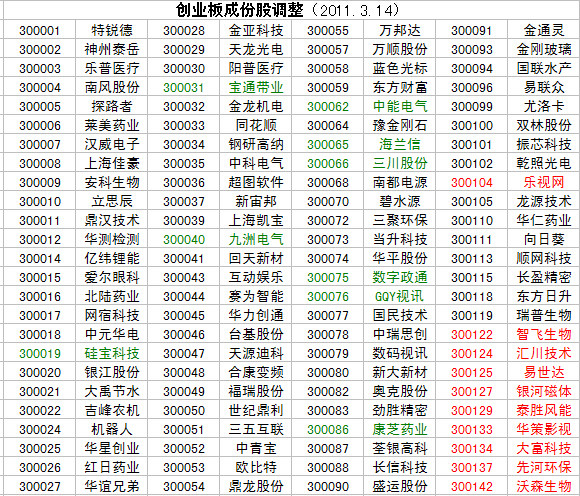Select the 互动娱乐 cell
This screenshot has width=580, height=496.
[256, 277]
